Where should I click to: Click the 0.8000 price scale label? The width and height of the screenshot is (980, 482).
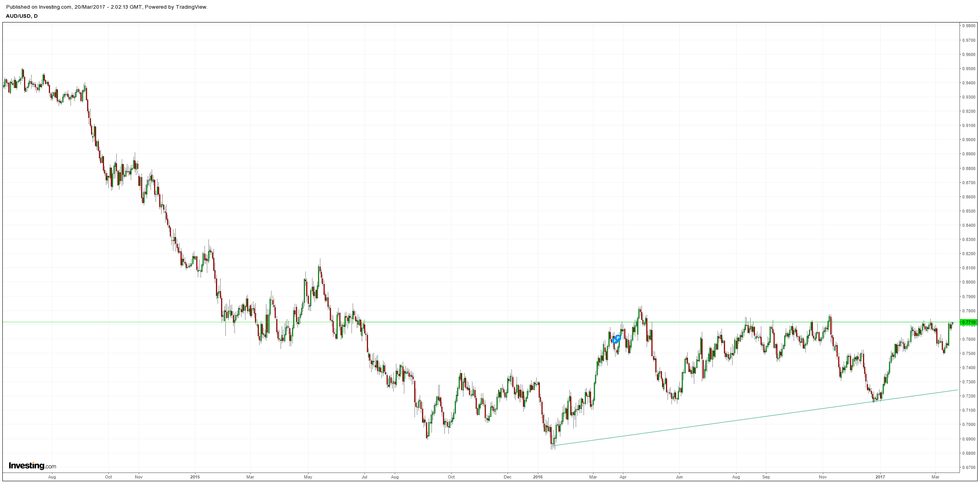pos(969,282)
